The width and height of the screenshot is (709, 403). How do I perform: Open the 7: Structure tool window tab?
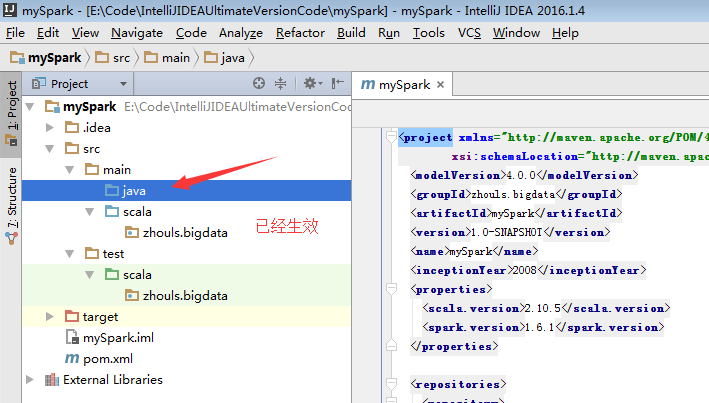11,205
